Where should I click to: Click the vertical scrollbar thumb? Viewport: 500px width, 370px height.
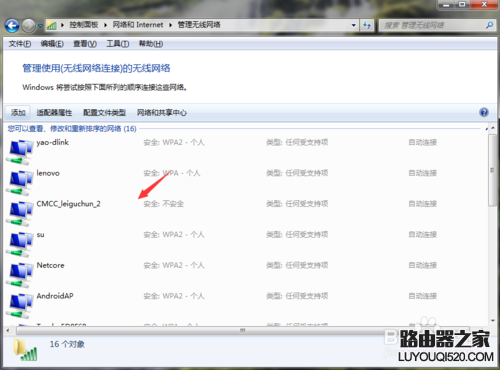pyautogui.click(x=492, y=170)
